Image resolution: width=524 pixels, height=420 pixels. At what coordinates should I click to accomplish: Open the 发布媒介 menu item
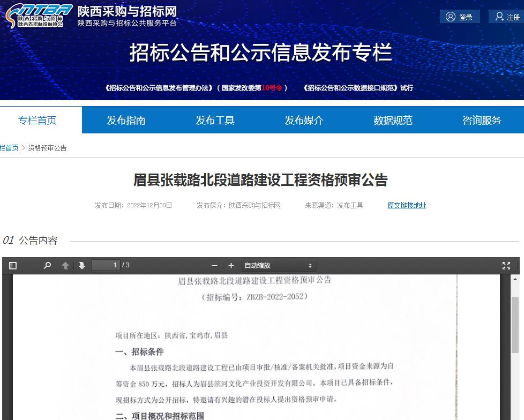304,121
